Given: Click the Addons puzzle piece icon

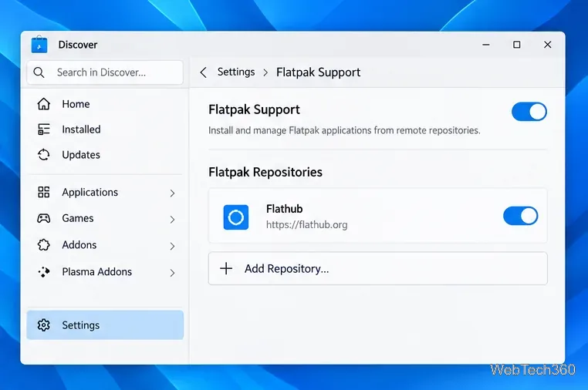Looking at the screenshot, I should pyautogui.click(x=44, y=244).
